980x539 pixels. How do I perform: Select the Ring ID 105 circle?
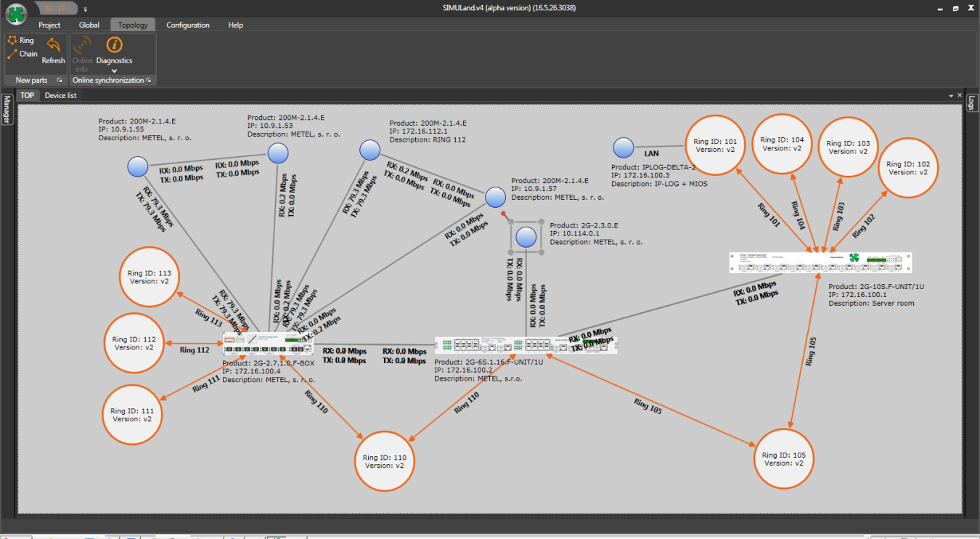(x=784, y=459)
